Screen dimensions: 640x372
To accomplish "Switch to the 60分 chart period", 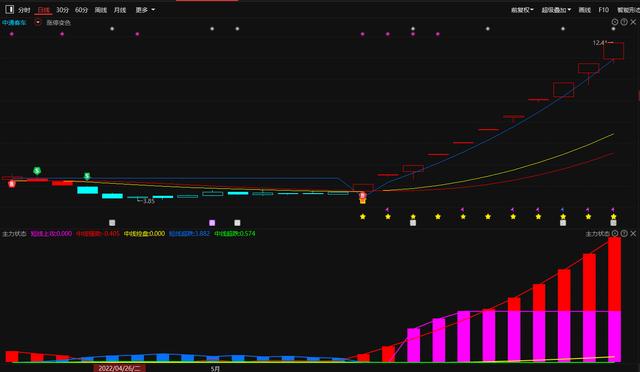I will coord(81,10).
